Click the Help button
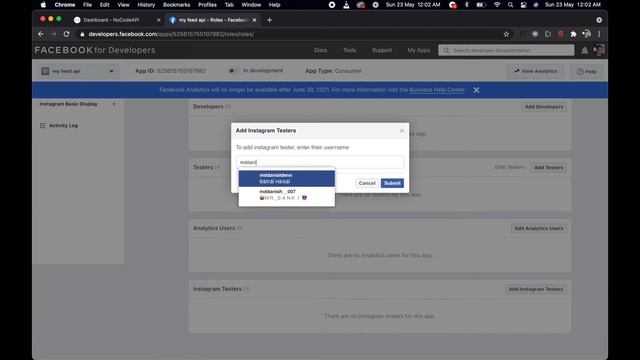The image size is (640, 360). 586,71
